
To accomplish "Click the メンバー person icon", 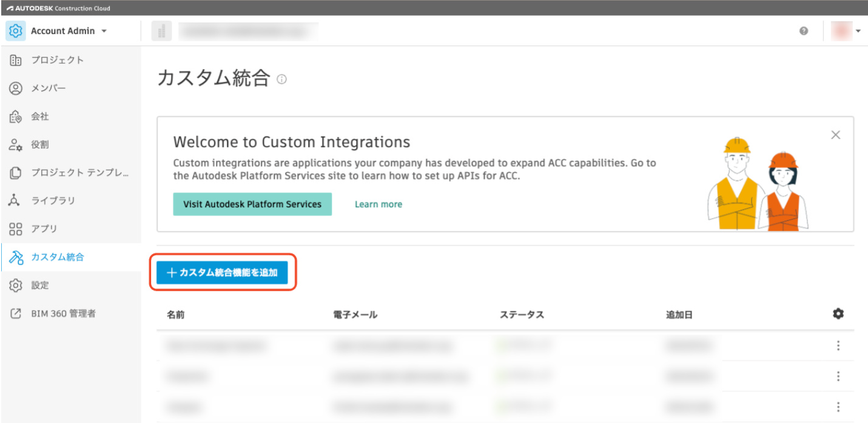I will (16, 88).
